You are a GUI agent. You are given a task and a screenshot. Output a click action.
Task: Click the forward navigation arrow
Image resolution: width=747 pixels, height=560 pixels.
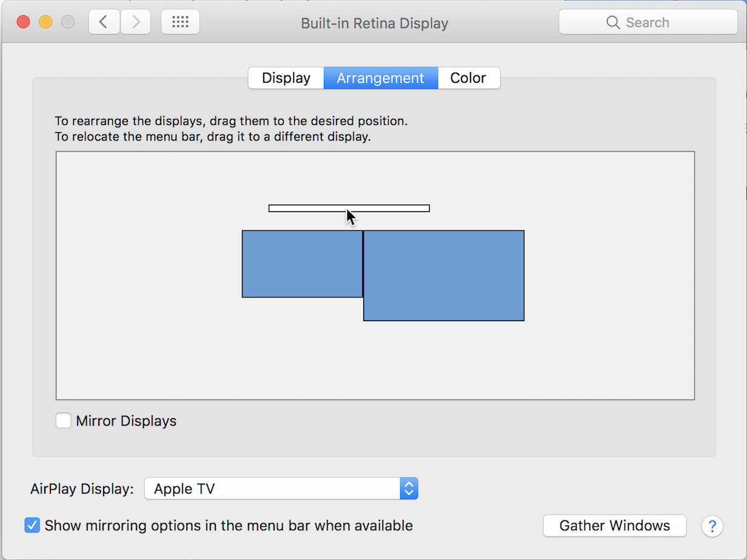pos(136,22)
